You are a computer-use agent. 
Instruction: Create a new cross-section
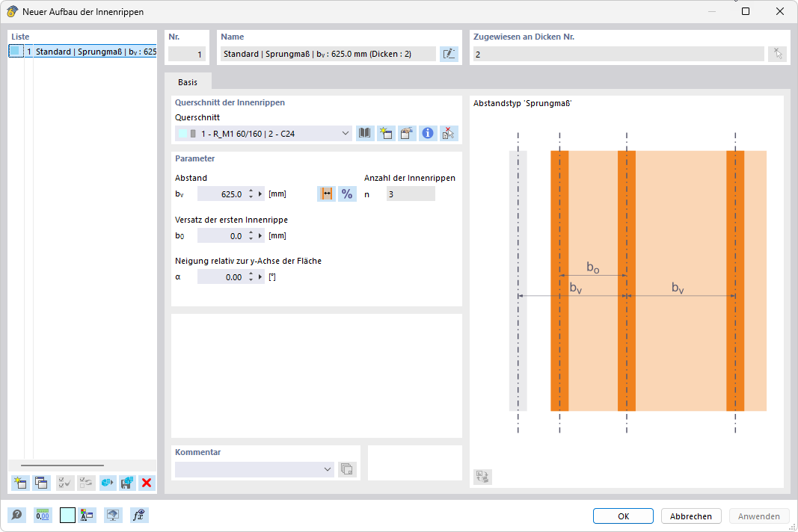tap(386, 133)
